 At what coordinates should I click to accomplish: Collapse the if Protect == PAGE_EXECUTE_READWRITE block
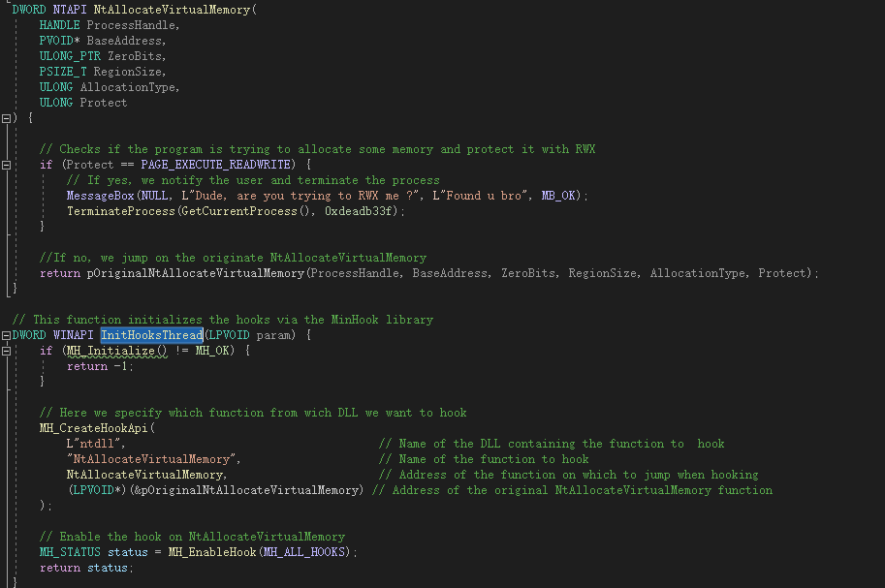point(6,165)
